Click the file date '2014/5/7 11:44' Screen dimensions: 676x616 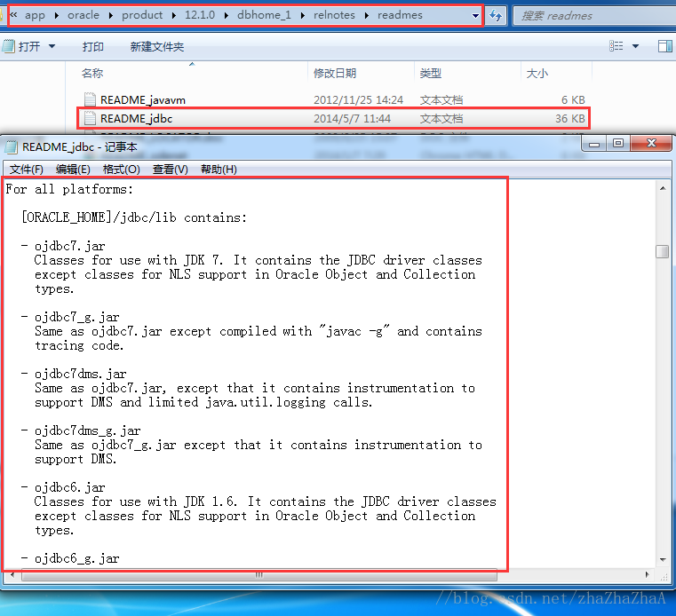[353, 119]
